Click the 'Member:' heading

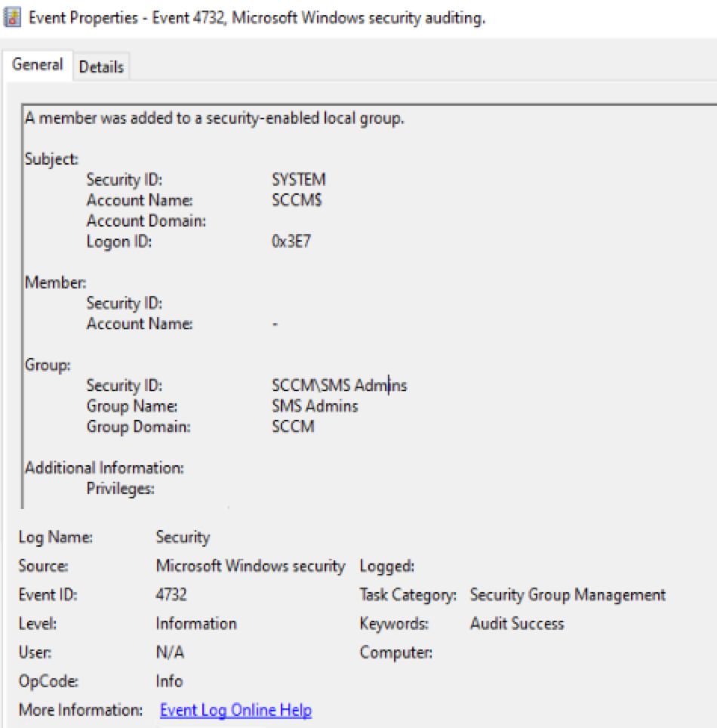coord(55,282)
